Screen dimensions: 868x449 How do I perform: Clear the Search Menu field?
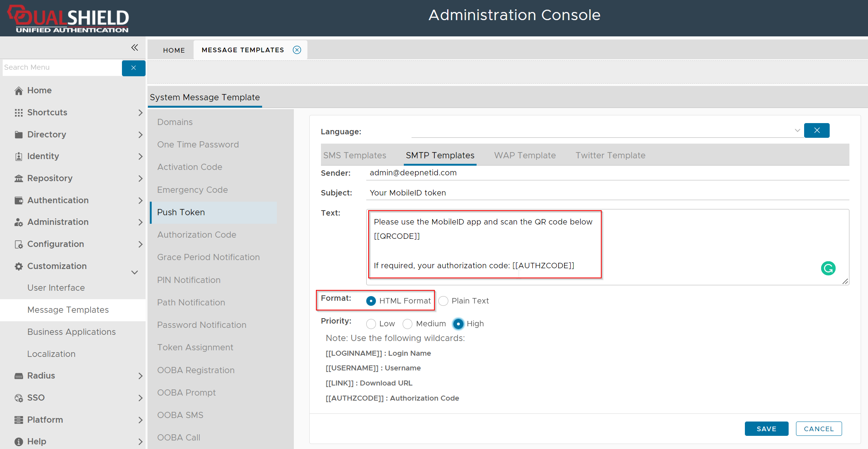134,68
